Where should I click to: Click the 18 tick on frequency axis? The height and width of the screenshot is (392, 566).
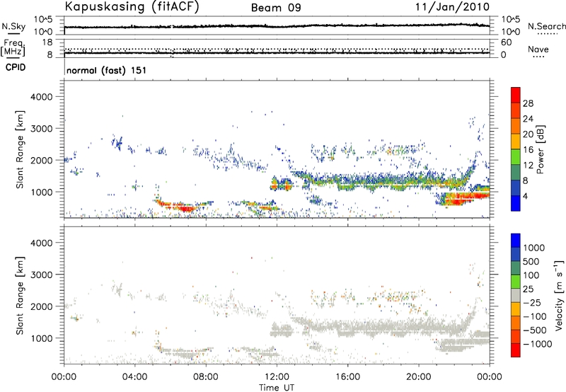click(47, 42)
